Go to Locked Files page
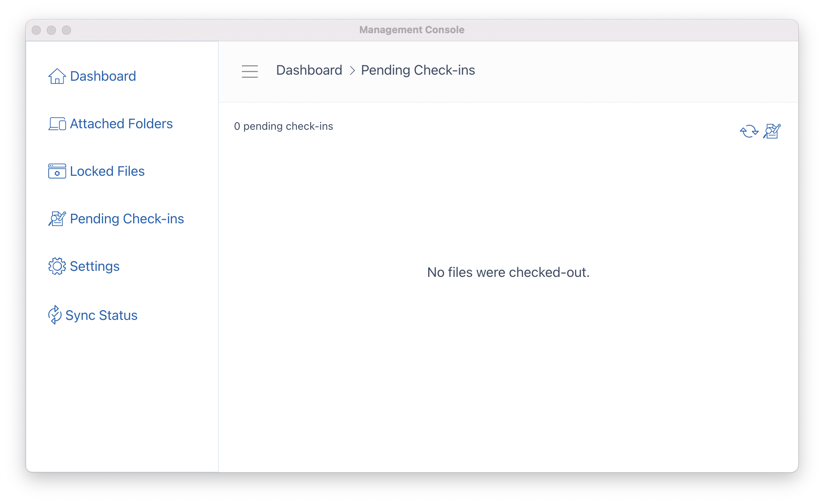824x504 pixels. point(107,171)
